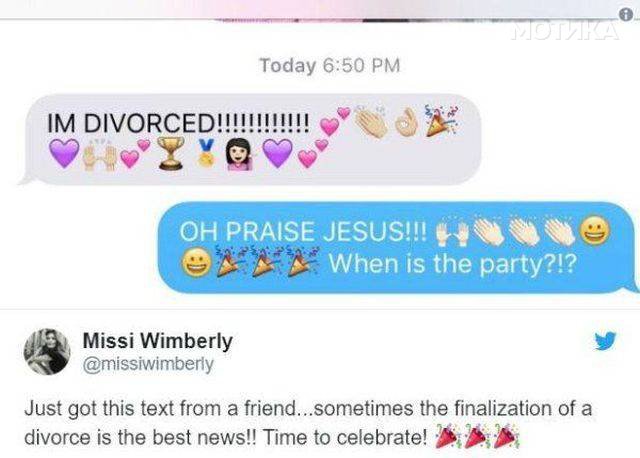Click the Today 6:50 PM timestamp
Image resolution: width=640 pixels, height=458 pixels.
330,66
